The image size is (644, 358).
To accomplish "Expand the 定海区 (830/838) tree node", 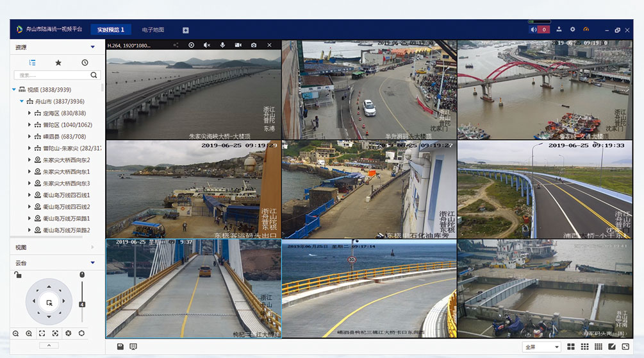I will pyautogui.click(x=29, y=113).
